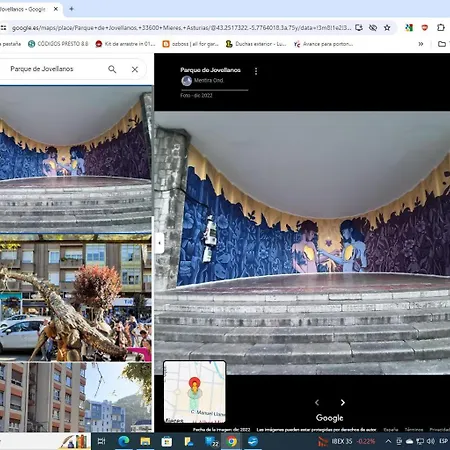Open Microsoft Edge from the taskbar
450x450 pixels.
point(124,441)
